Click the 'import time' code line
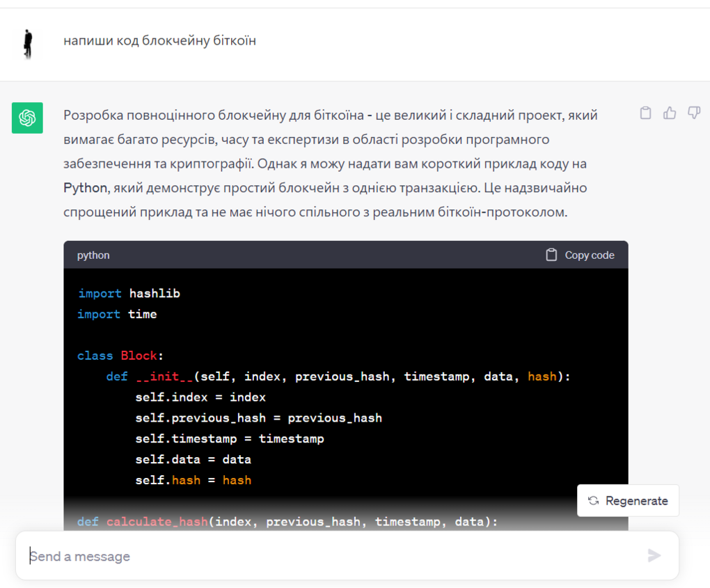This screenshot has width=710, height=588. 117,315
